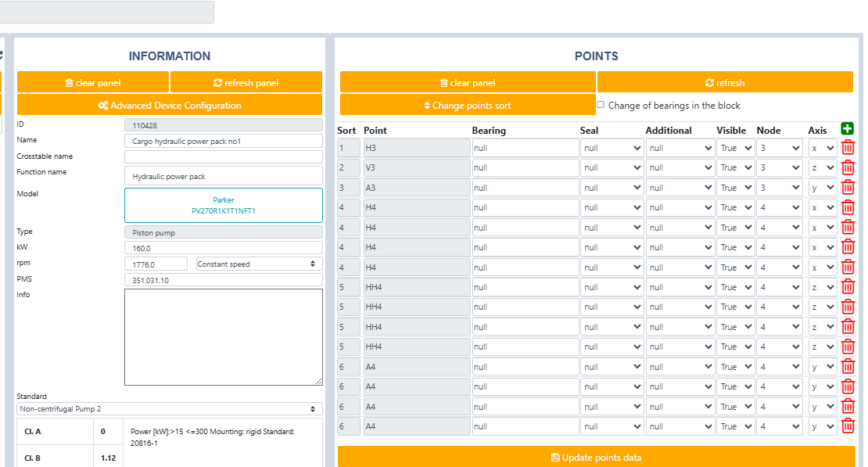Open Advanced Device Configuration

coord(170,106)
